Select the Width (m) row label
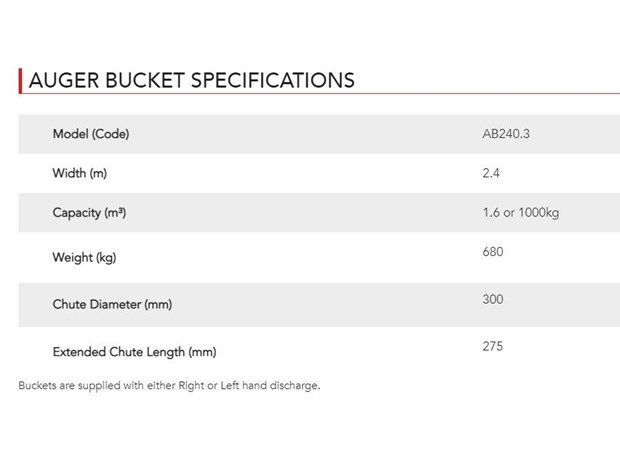The height and width of the screenshot is (465, 620). [x=80, y=173]
